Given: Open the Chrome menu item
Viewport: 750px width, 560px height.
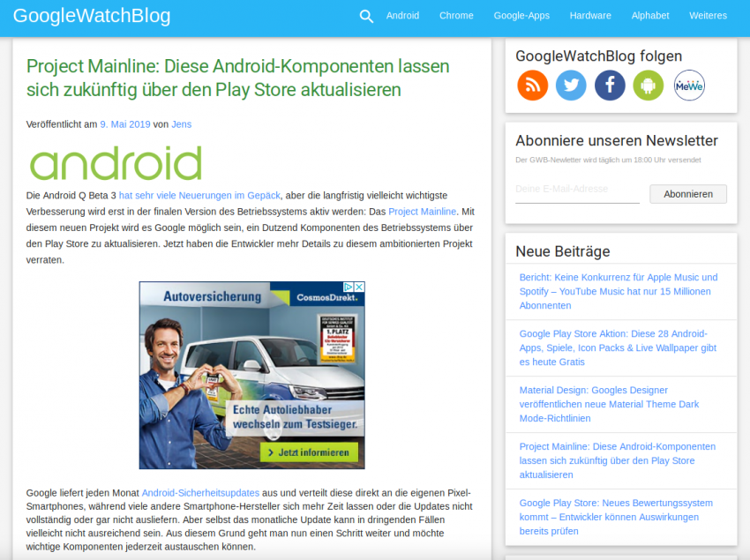Looking at the screenshot, I should coord(456,15).
